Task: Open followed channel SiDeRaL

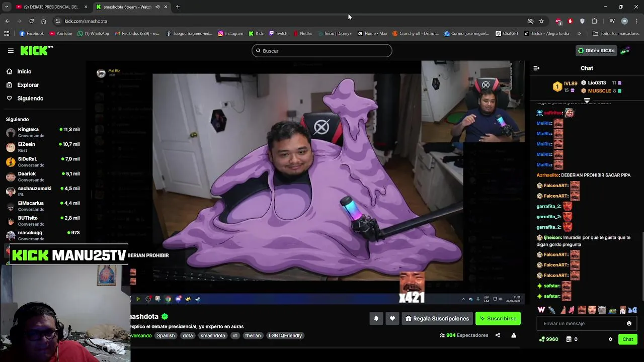Action: click(43, 162)
